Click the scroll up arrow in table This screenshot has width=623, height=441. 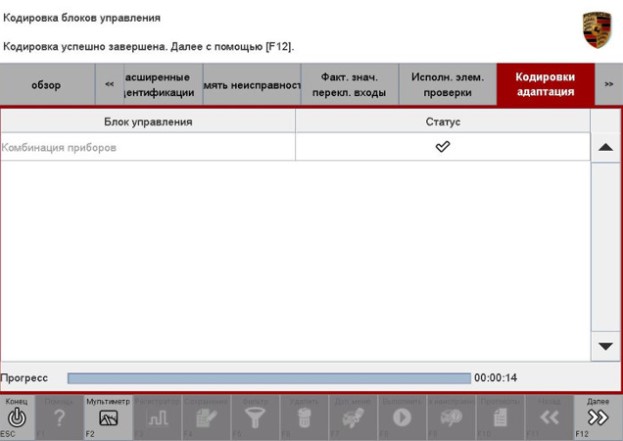coord(605,147)
